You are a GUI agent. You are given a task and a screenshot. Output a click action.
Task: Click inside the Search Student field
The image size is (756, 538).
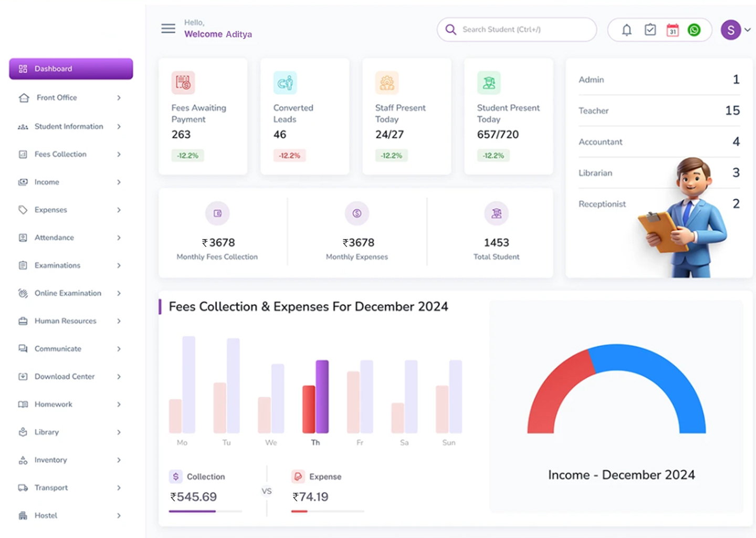(x=525, y=30)
